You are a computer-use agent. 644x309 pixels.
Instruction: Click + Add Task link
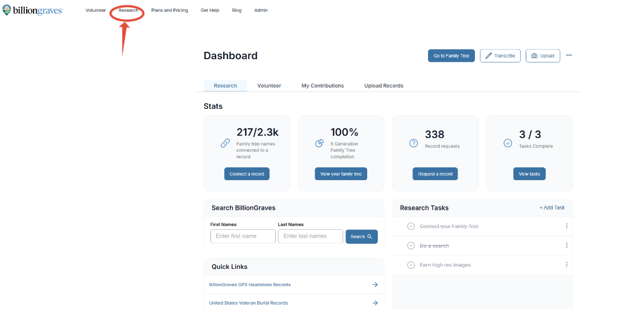point(552,207)
